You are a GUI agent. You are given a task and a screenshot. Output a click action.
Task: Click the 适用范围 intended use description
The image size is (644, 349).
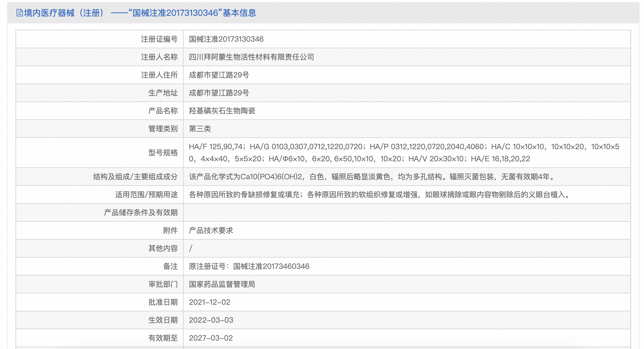[379, 195]
